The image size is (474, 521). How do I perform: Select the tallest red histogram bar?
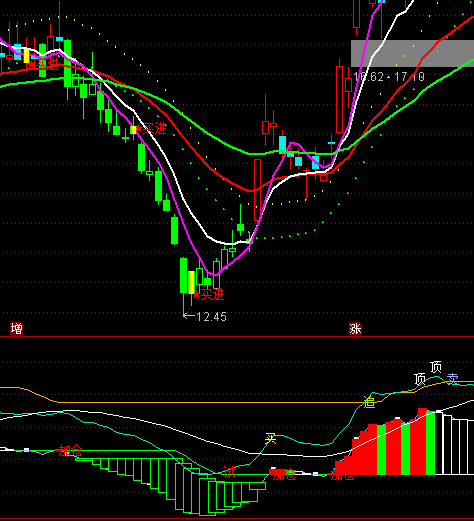click(x=422, y=441)
